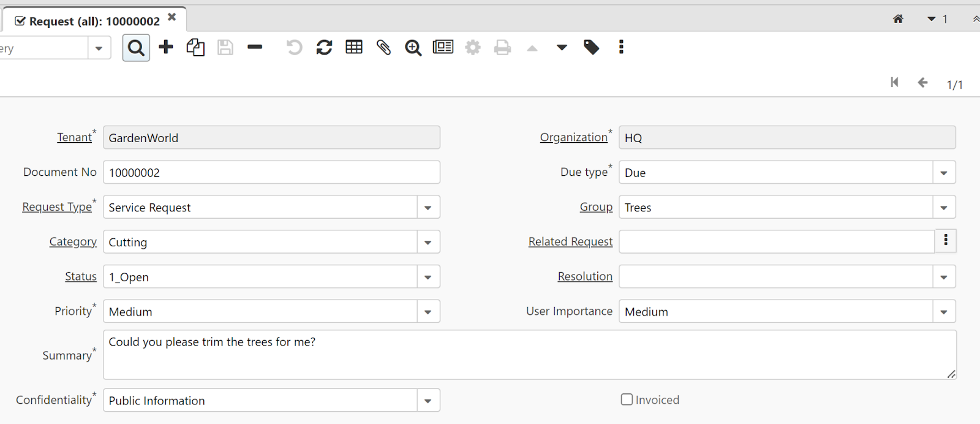Click the Find Record magnifier icon
This screenshot has height=424, width=980.
click(136, 48)
